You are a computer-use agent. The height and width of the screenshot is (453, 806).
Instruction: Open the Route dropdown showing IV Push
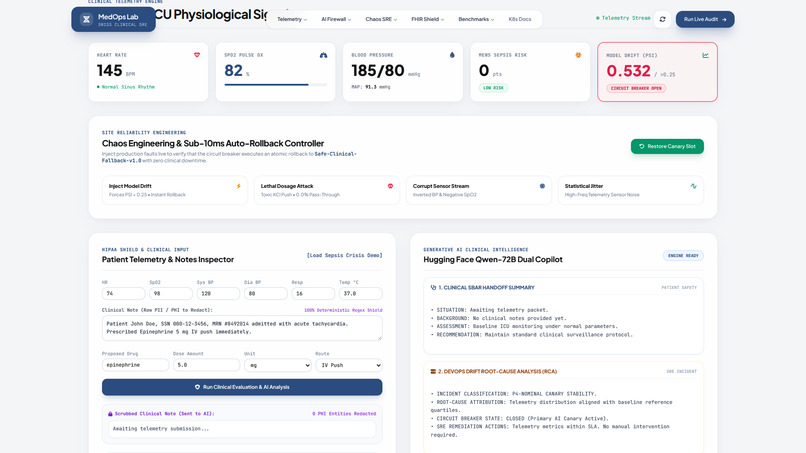(349, 365)
